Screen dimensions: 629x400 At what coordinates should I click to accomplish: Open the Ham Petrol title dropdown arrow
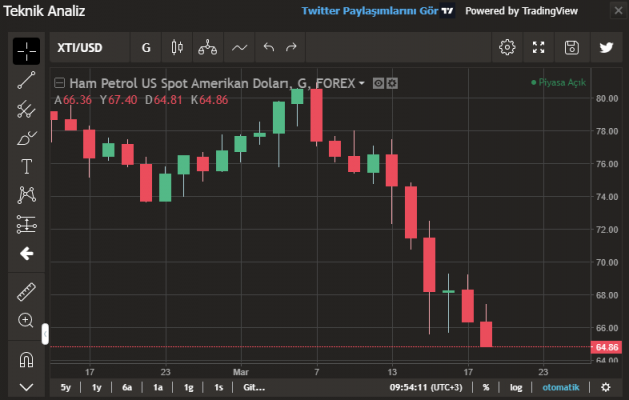(x=362, y=83)
